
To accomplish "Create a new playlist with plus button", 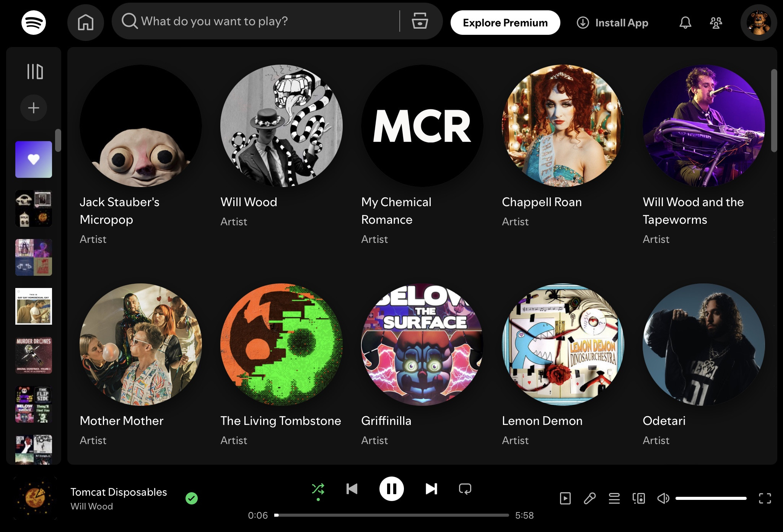I will point(34,108).
